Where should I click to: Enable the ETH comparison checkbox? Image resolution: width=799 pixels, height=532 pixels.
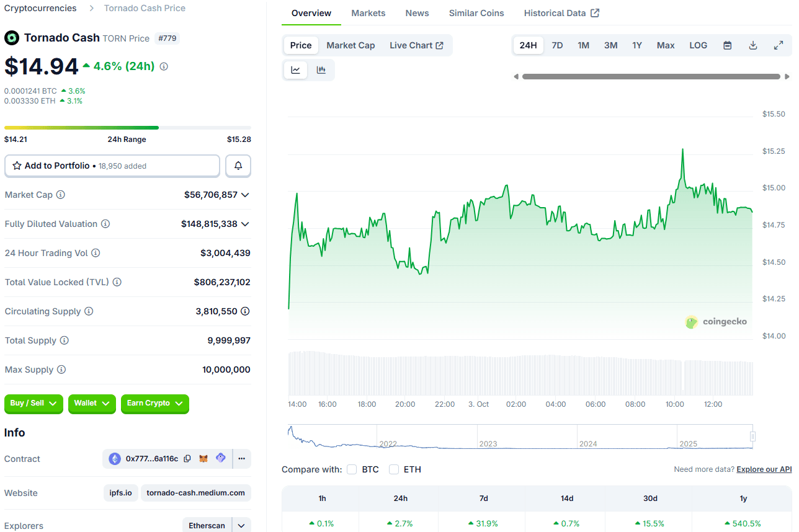tap(393, 469)
